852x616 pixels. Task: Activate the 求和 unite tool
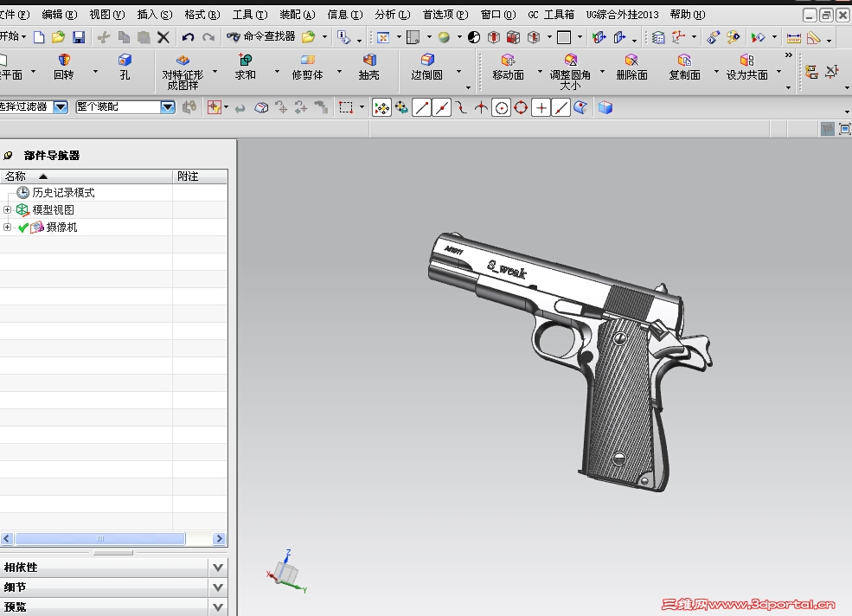point(245,67)
